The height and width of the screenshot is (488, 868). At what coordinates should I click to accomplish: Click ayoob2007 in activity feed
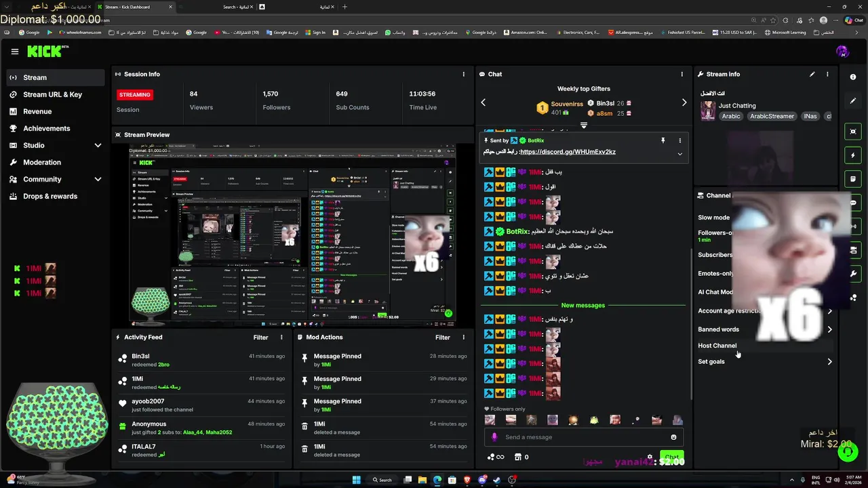pyautogui.click(x=148, y=401)
